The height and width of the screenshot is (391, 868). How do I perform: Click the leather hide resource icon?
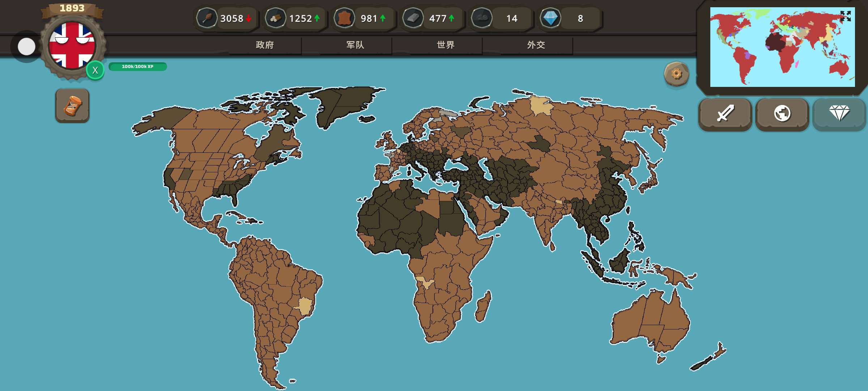pos(344,18)
